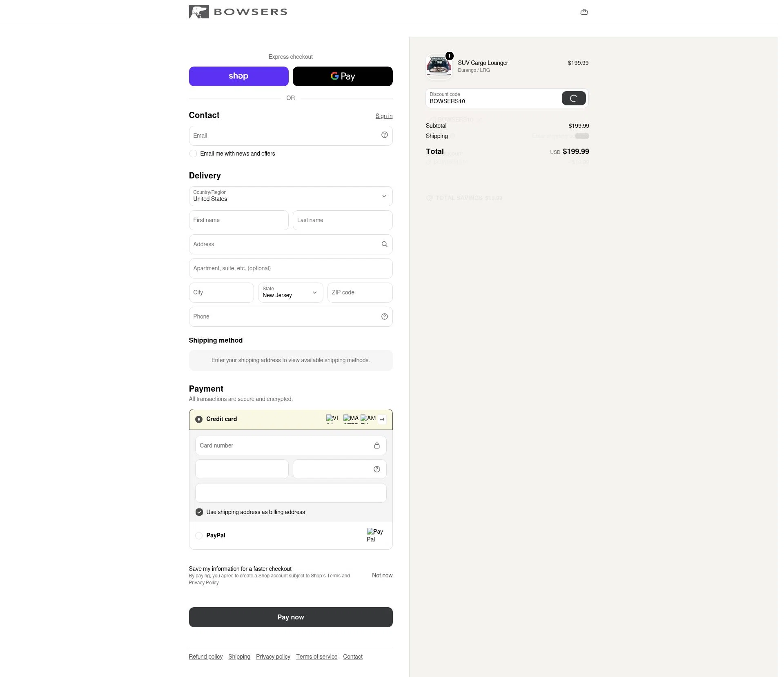Screen dimensions: 784x677
Task: Click the +4 more card types badge
Action: [x=382, y=419]
